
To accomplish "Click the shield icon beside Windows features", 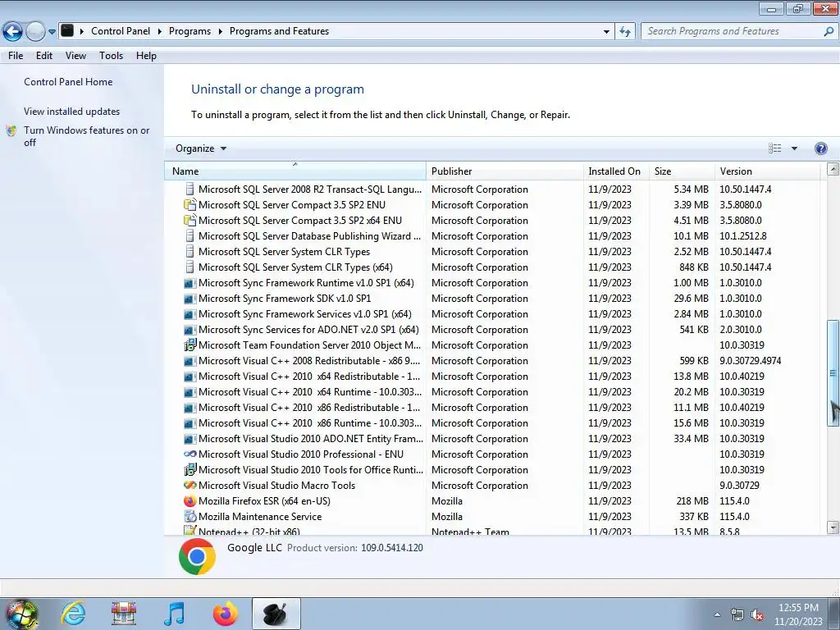I will (11, 130).
